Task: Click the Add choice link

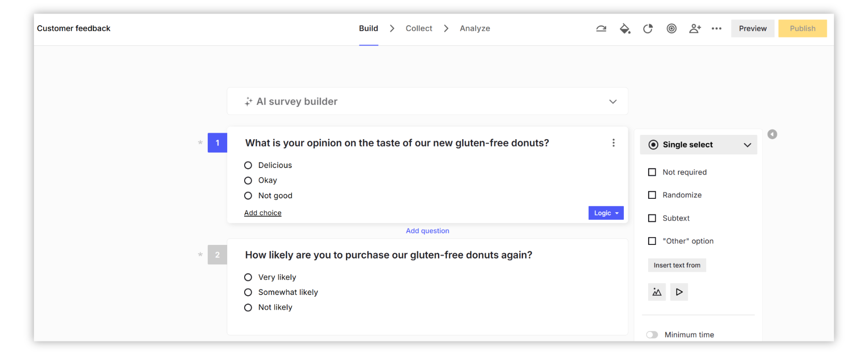Action: 263,213
